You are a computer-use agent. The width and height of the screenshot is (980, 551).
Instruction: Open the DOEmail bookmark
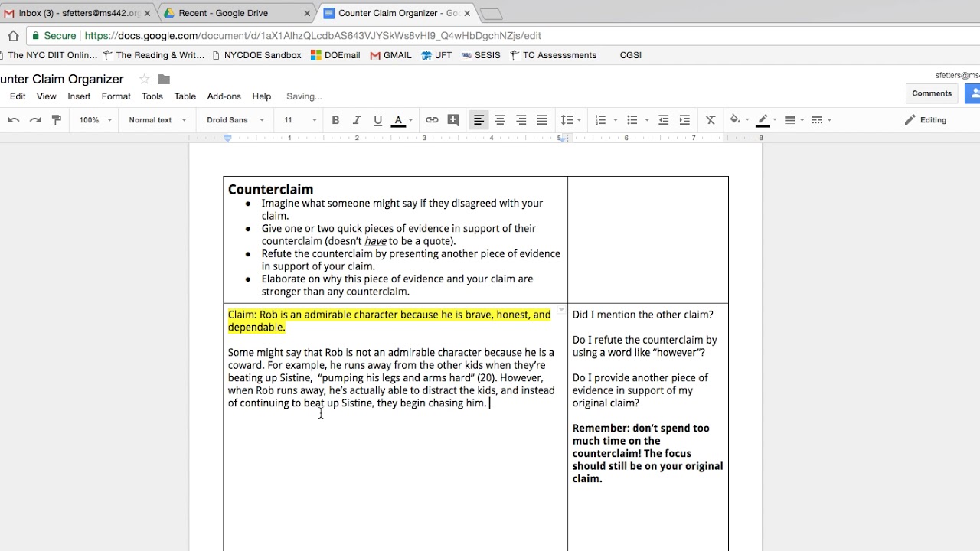335,55
